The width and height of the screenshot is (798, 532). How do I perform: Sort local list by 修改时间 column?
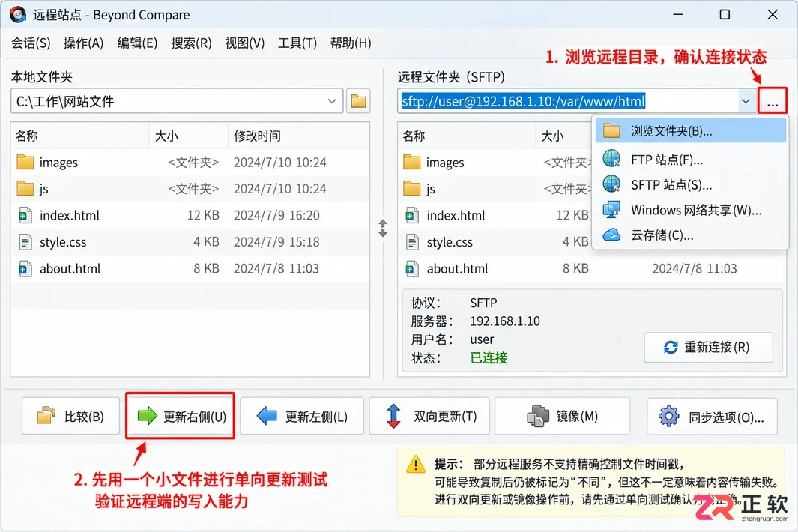pyautogui.click(x=299, y=136)
